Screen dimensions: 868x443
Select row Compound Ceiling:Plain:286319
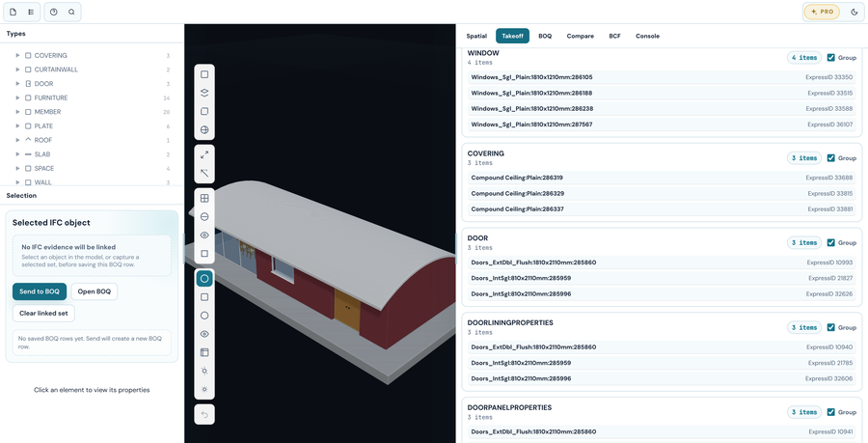662,178
